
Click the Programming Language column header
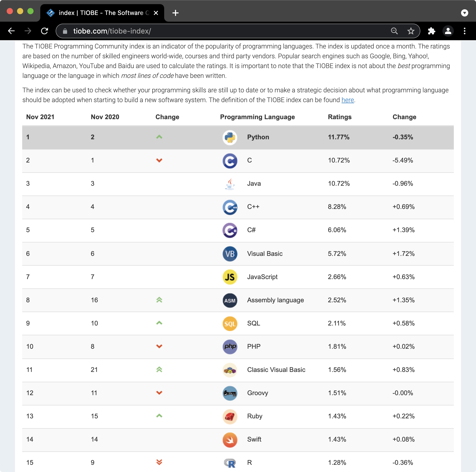257,117
